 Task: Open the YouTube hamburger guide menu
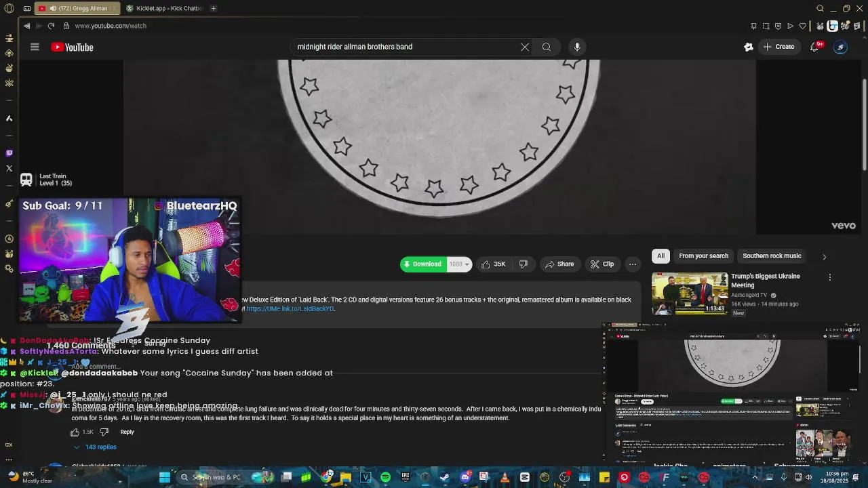pos(35,47)
